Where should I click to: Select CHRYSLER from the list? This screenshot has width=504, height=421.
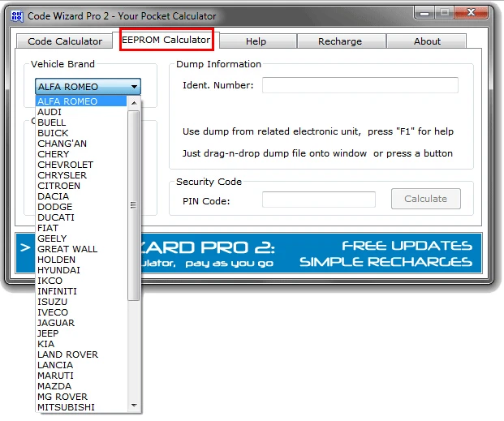pos(81,175)
